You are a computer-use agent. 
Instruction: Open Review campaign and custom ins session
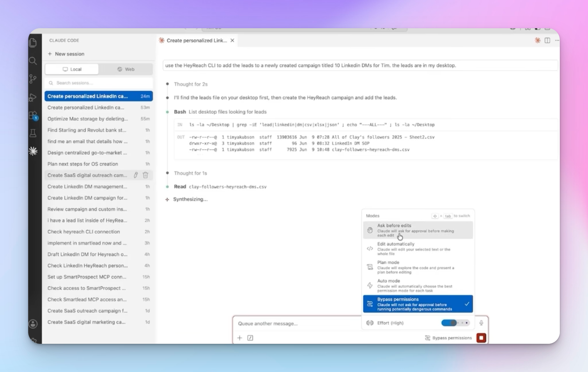(x=99, y=209)
